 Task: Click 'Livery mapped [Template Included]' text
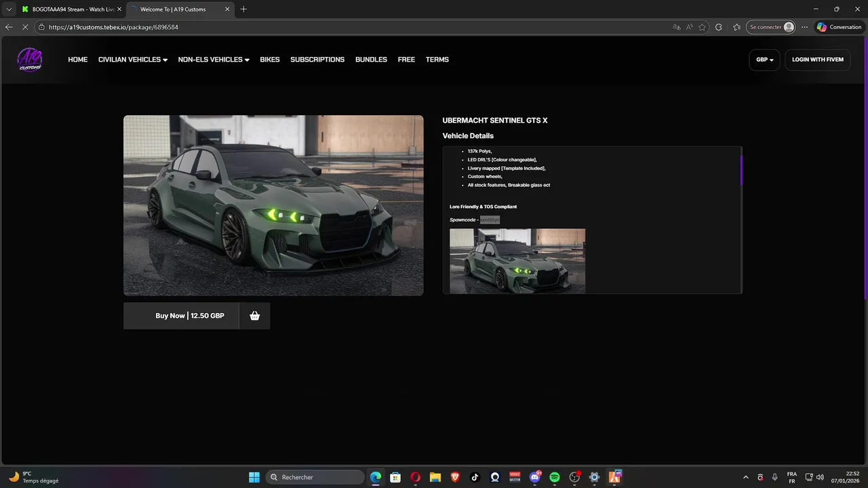point(507,168)
